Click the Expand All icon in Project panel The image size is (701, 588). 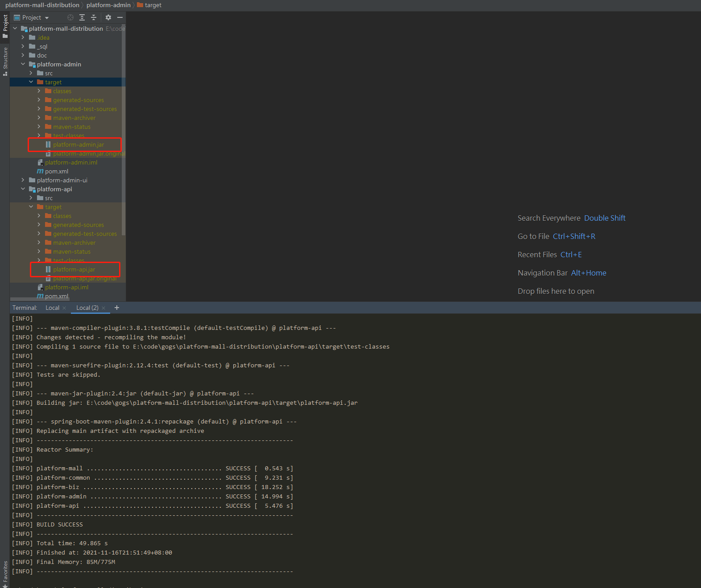click(82, 17)
